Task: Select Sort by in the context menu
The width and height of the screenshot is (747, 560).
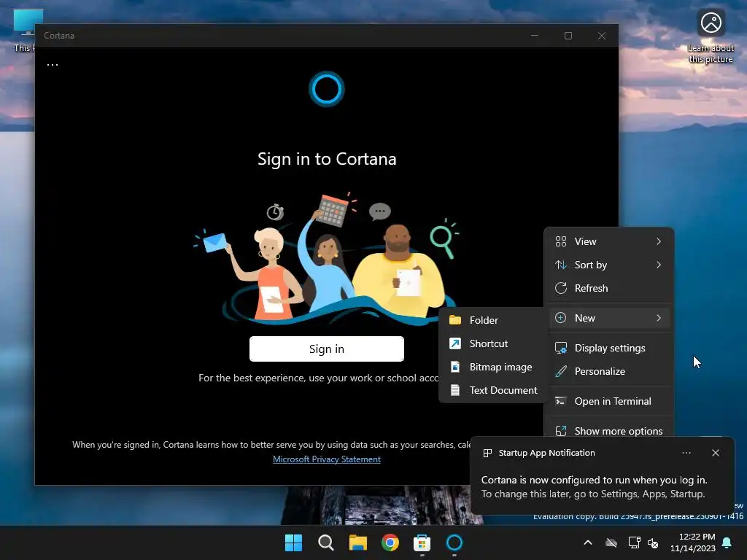Action: 609,265
